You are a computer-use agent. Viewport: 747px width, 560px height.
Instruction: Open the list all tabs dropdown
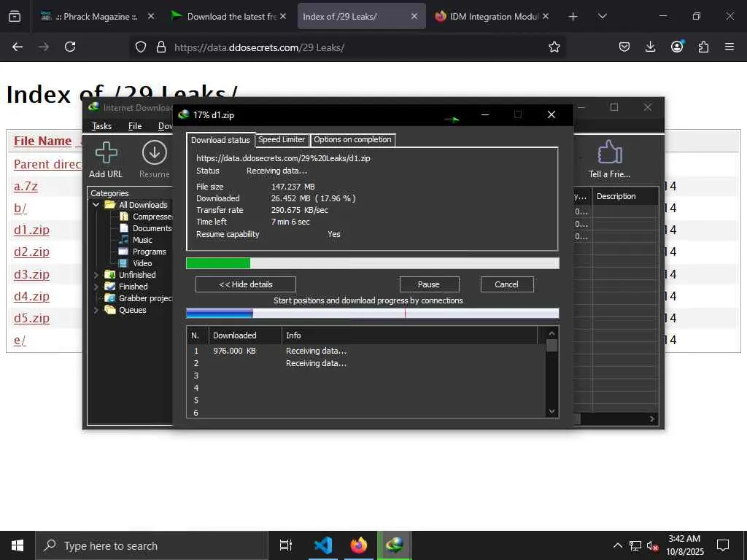[x=602, y=16]
